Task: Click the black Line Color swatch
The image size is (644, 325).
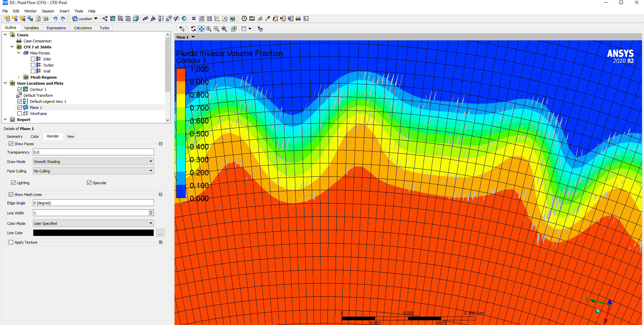Action: (x=93, y=233)
